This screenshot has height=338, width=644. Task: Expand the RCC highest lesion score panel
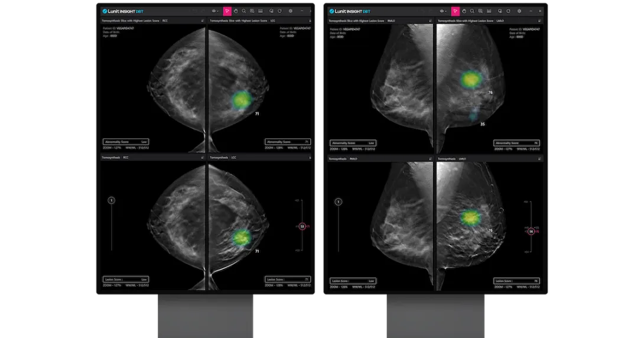tap(202, 21)
